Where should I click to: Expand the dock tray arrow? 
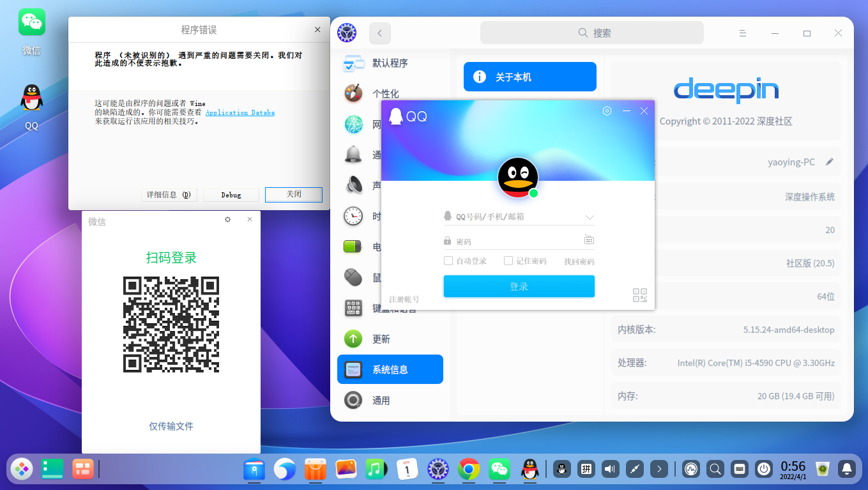pos(659,470)
